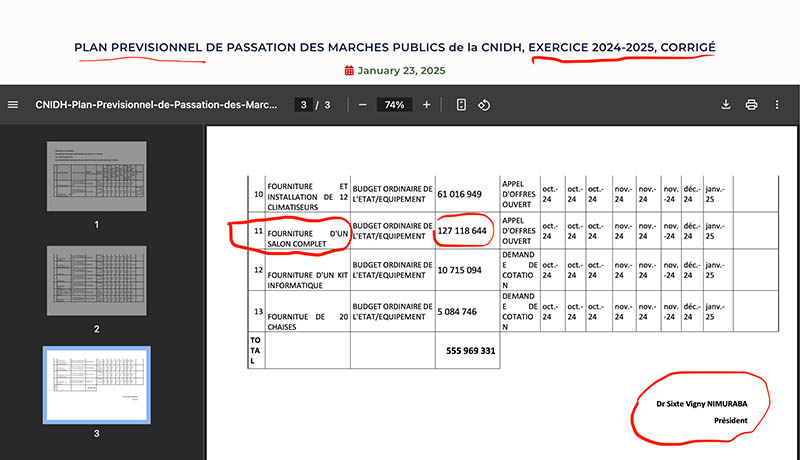Select the 555 969 331 total value
Viewport: 800px width, 460px height.
click(x=470, y=351)
